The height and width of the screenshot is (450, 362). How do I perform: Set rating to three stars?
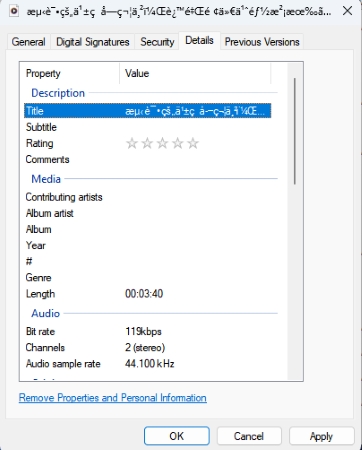point(162,143)
